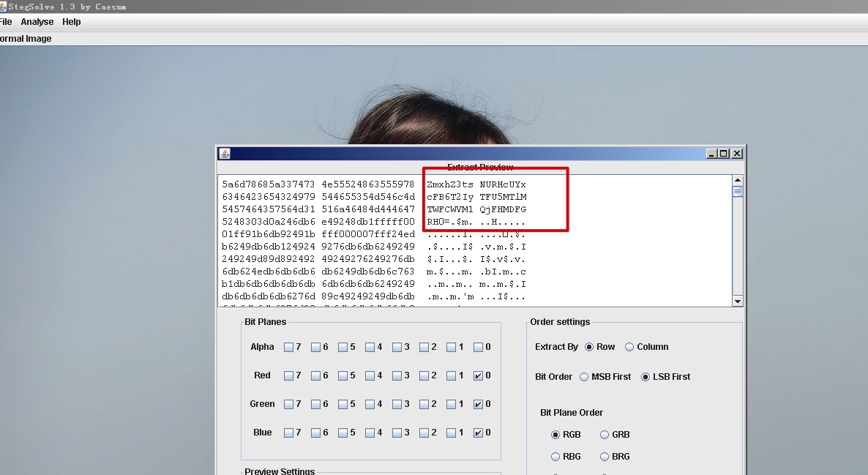Enable Green bit plane 6 checkbox
The height and width of the screenshot is (475, 868).
[x=315, y=405]
